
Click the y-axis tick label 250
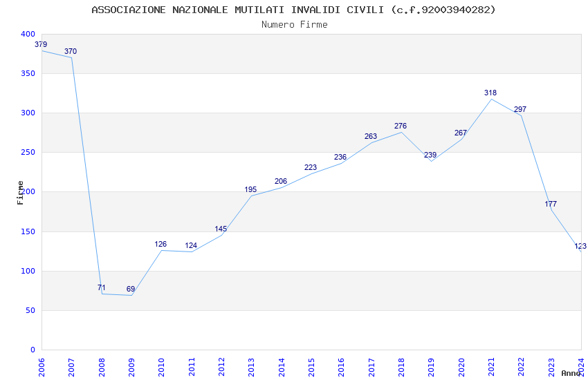pyautogui.click(x=28, y=153)
